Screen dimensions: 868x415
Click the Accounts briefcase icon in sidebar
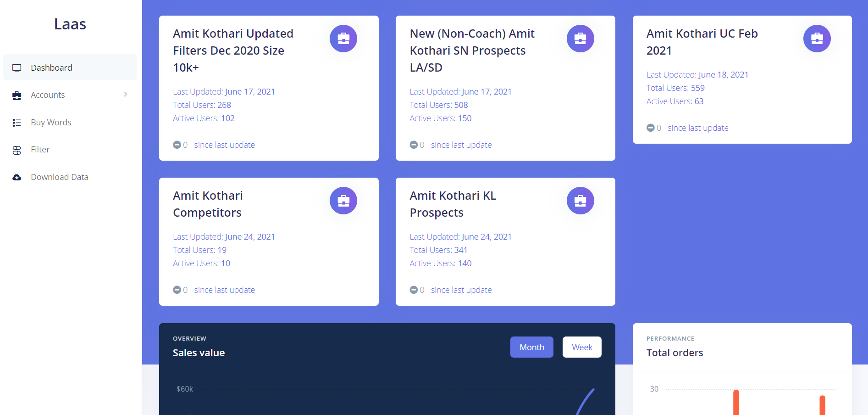point(17,95)
